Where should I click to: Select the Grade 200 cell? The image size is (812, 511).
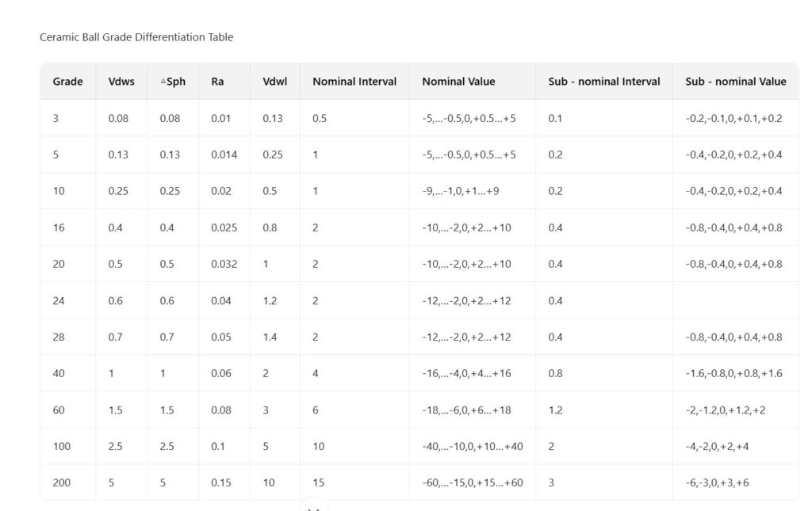click(x=61, y=482)
